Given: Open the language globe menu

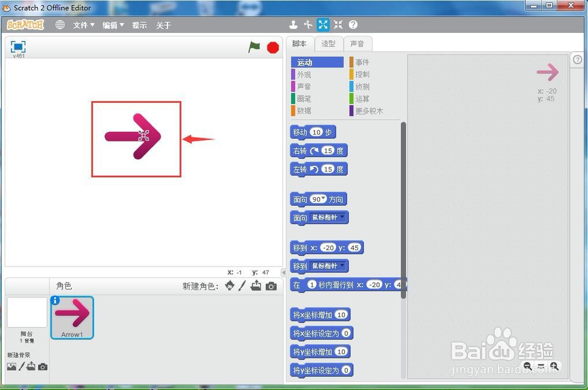Looking at the screenshot, I should pyautogui.click(x=60, y=25).
